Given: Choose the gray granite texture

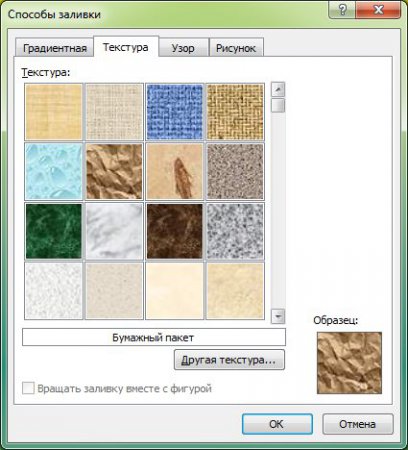Looking at the screenshot, I should click(x=235, y=231).
